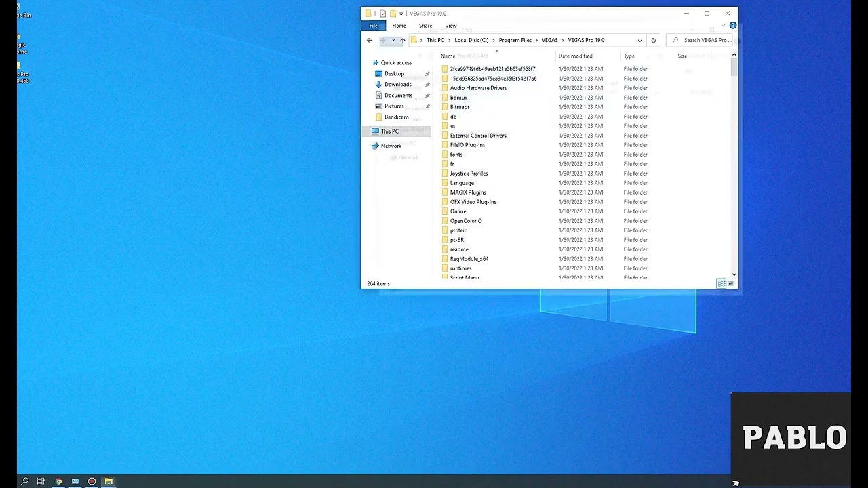Expand the ribbon with the chevron
The image size is (868, 488).
(x=724, y=26)
